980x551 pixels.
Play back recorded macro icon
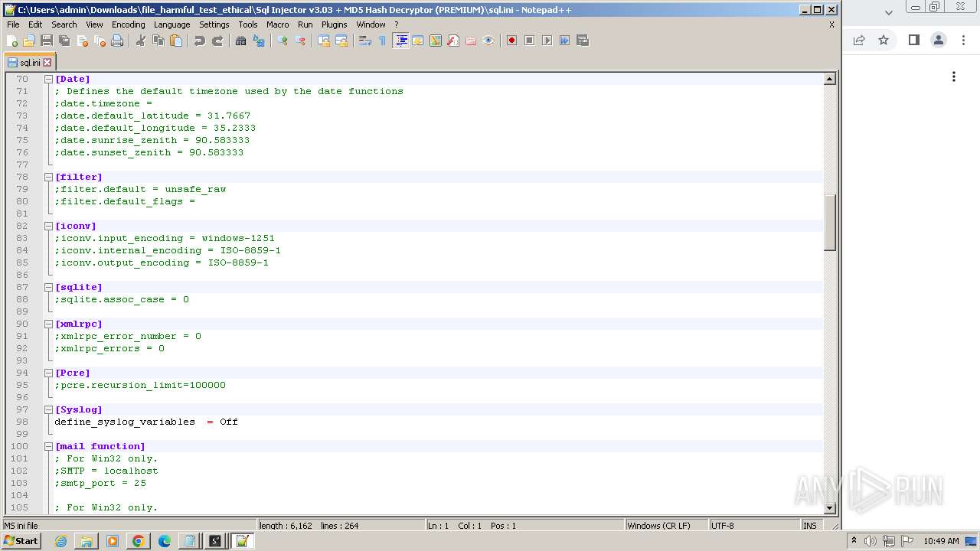click(x=547, y=41)
